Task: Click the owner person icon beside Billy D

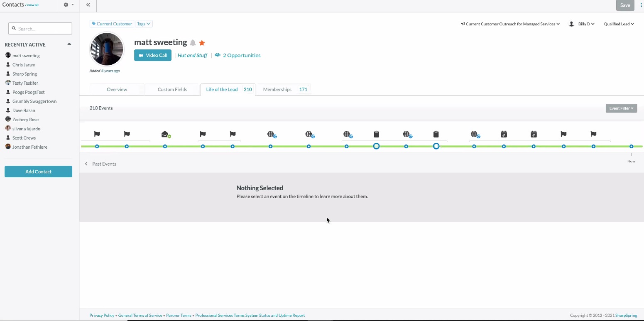Action: [x=571, y=24]
